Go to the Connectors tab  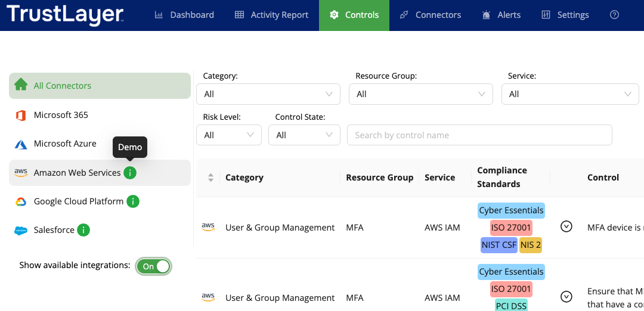tap(431, 15)
